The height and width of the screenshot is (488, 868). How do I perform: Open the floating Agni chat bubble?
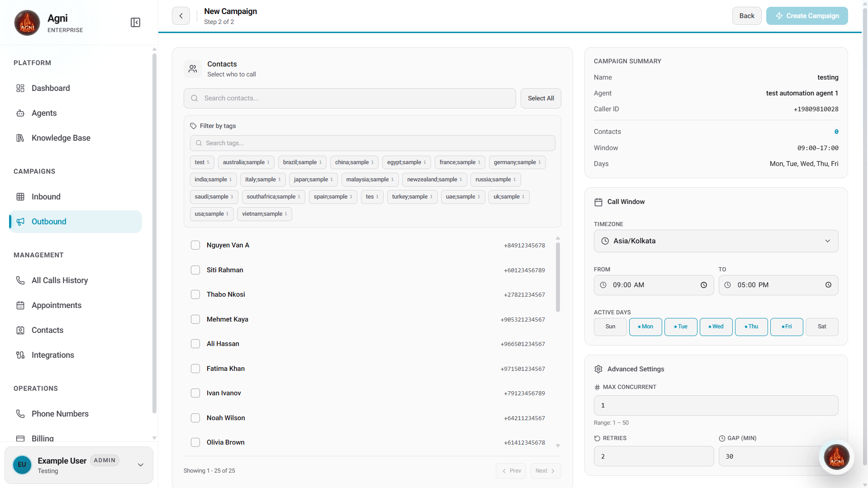coord(837,457)
